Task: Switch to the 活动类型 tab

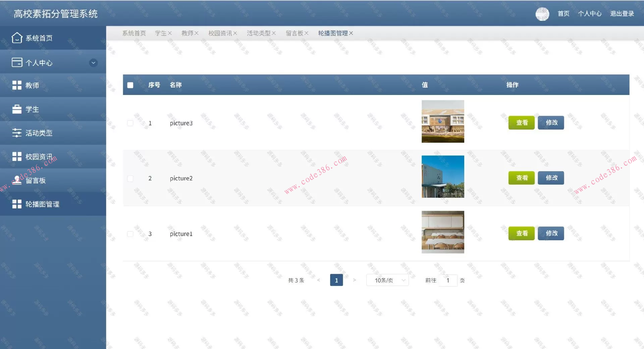Action: coord(259,33)
